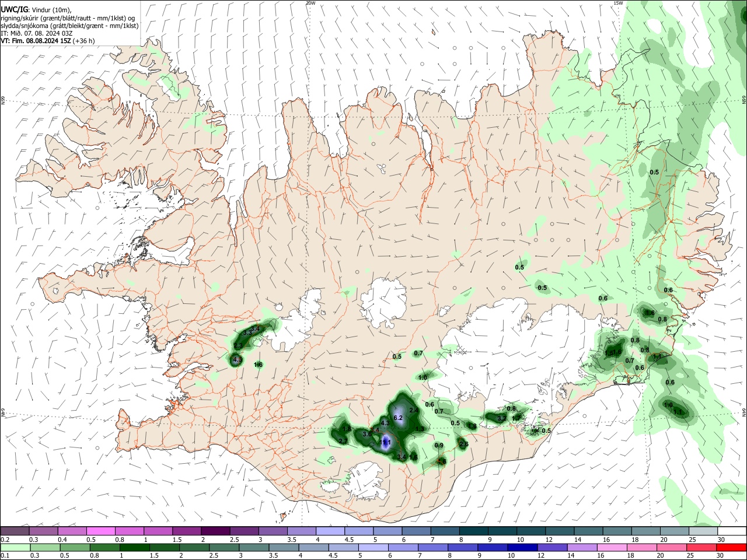
Task: Select the green 0.5 swatch in rain legend
Action: tap(74, 547)
